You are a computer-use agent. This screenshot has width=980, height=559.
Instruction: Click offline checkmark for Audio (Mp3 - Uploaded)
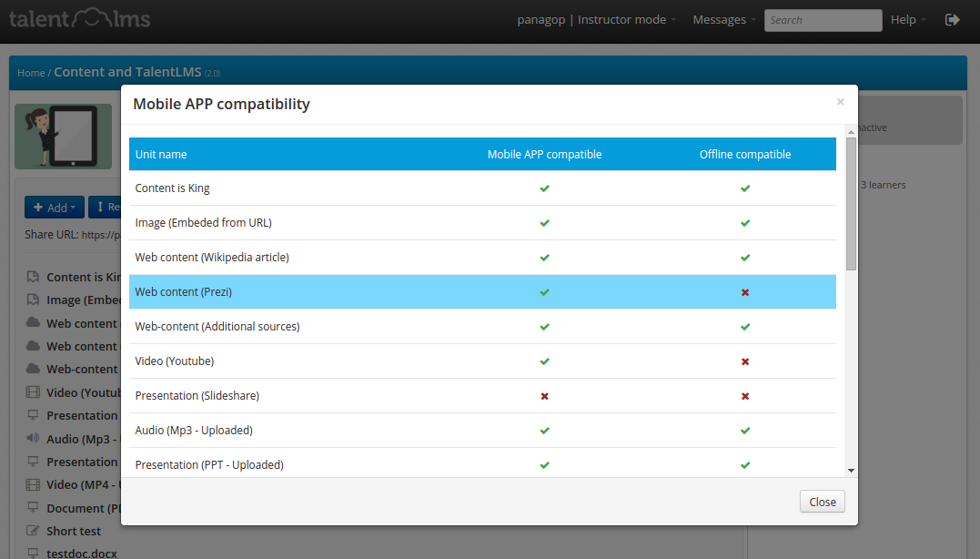[x=745, y=431]
